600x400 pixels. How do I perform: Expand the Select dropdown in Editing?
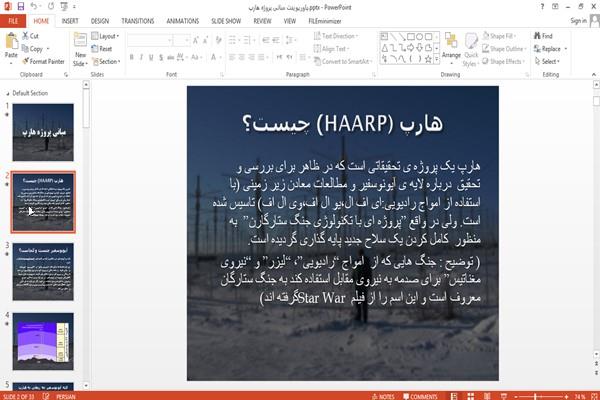547,61
